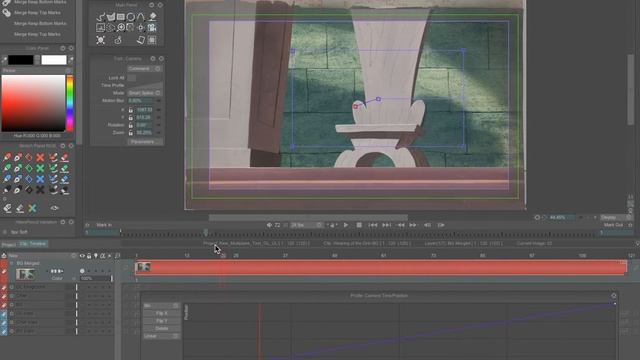The height and width of the screenshot is (360, 640).
Task: Click the alpha icon in layer header
Action: 102,256
